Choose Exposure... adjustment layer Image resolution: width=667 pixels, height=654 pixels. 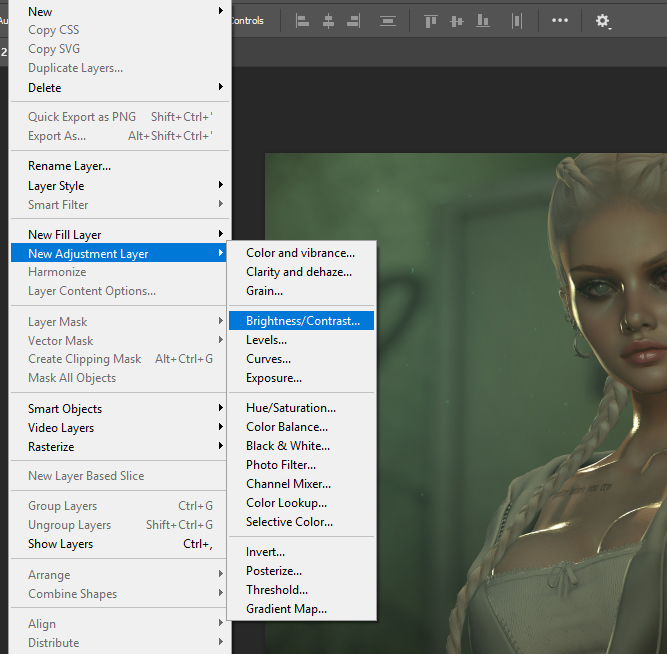(x=301, y=378)
